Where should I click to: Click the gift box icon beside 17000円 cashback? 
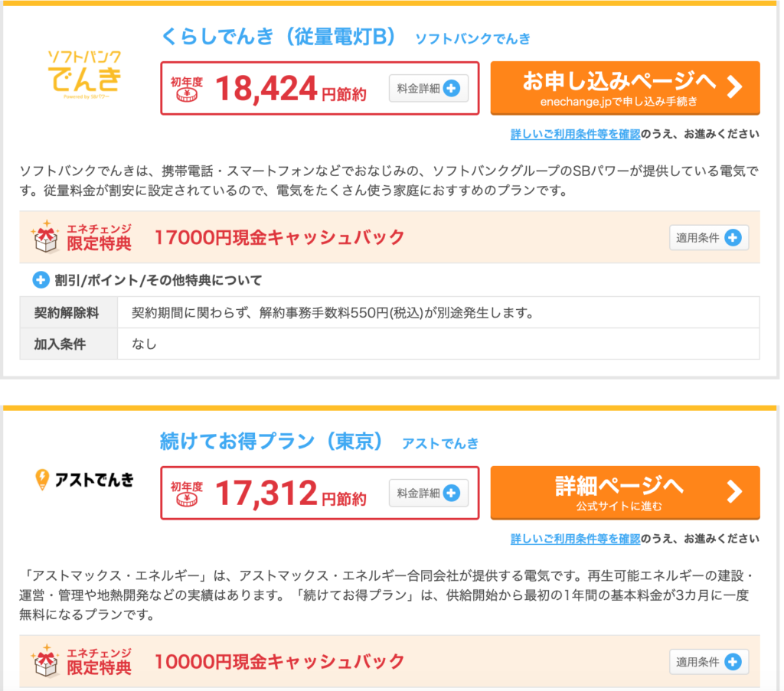pyautogui.click(x=44, y=236)
